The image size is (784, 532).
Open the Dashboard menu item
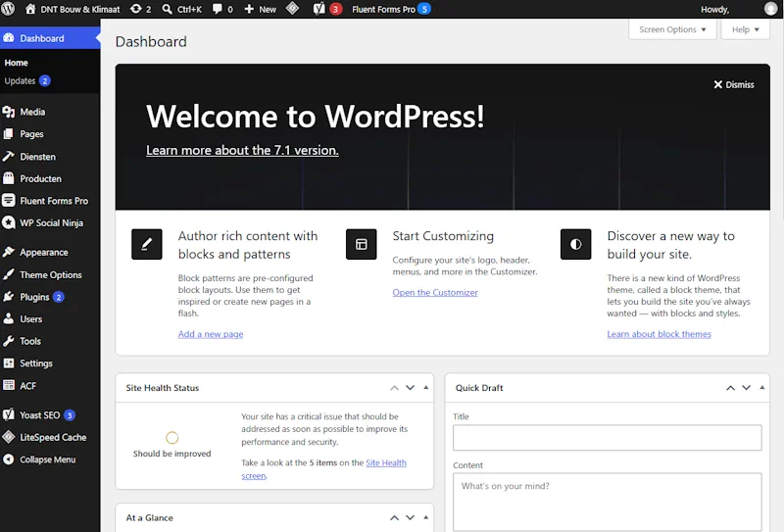(50, 38)
